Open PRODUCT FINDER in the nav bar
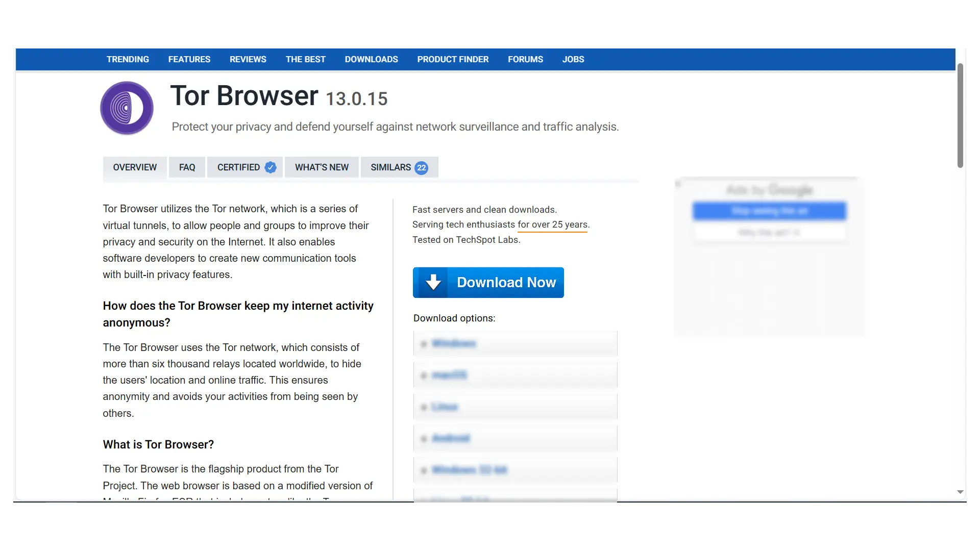 (453, 59)
